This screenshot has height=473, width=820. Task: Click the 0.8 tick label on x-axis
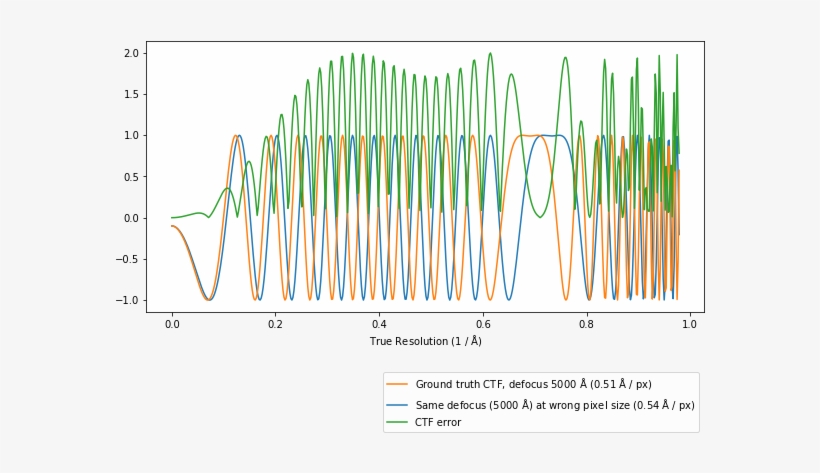click(586, 324)
